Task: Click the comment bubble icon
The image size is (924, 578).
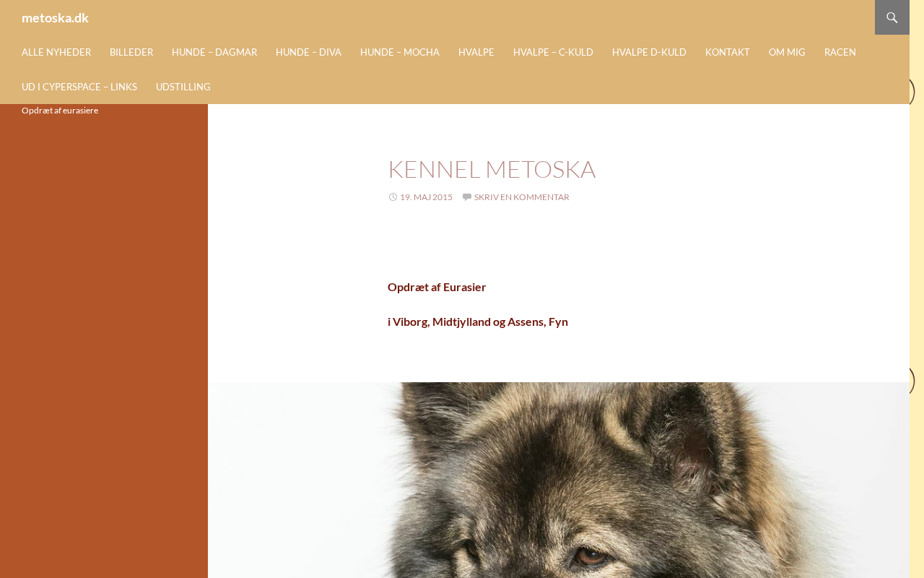Action: (467, 197)
